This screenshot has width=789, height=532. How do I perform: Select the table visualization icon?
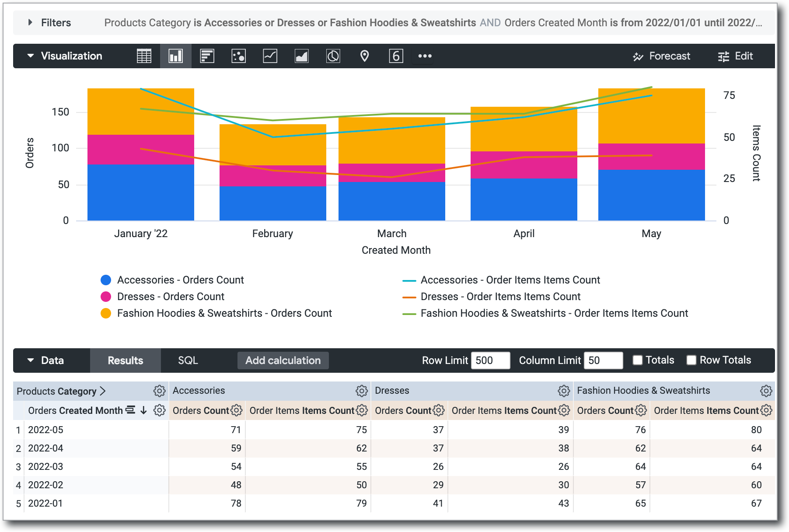pyautogui.click(x=144, y=56)
